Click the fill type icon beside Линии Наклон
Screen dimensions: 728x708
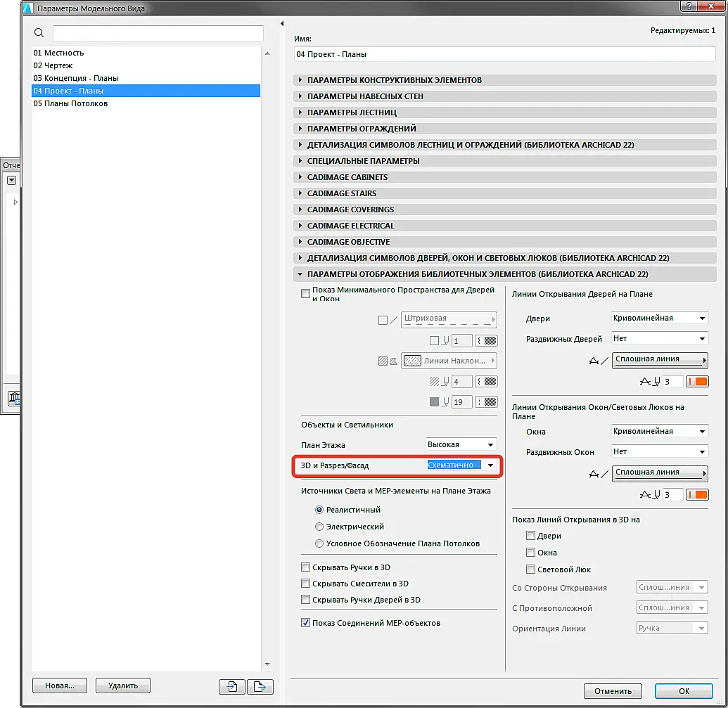(x=388, y=361)
